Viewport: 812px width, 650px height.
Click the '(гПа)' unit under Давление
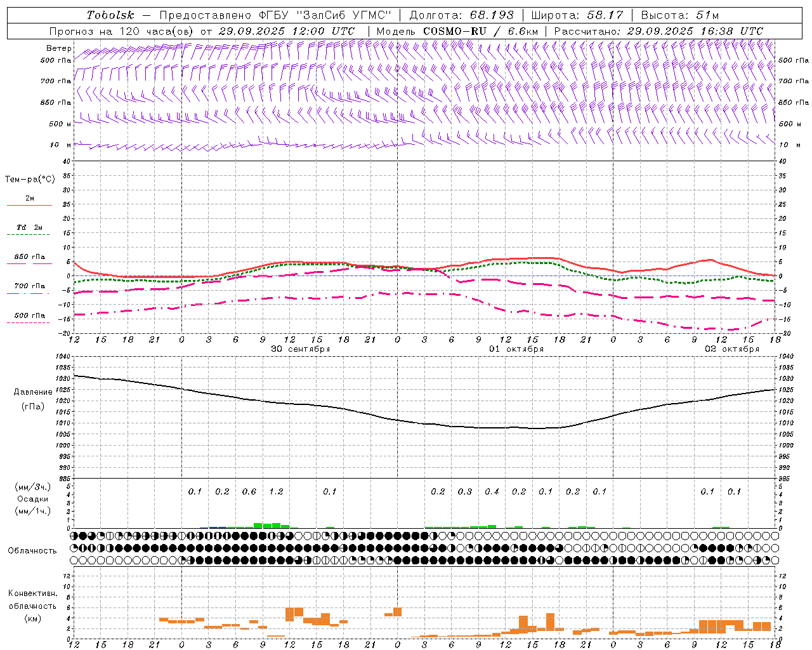32,406
